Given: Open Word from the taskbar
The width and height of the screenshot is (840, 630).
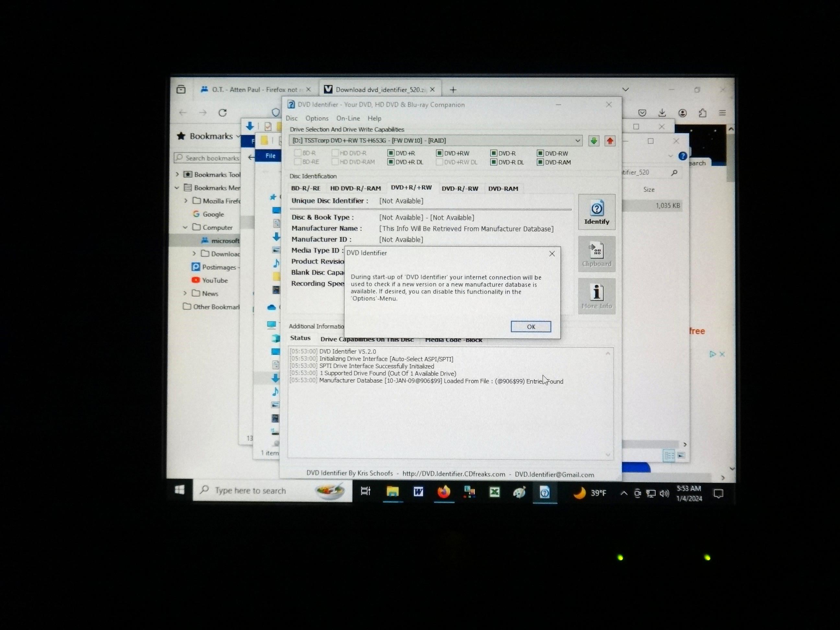Looking at the screenshot, I should (418, 492).
